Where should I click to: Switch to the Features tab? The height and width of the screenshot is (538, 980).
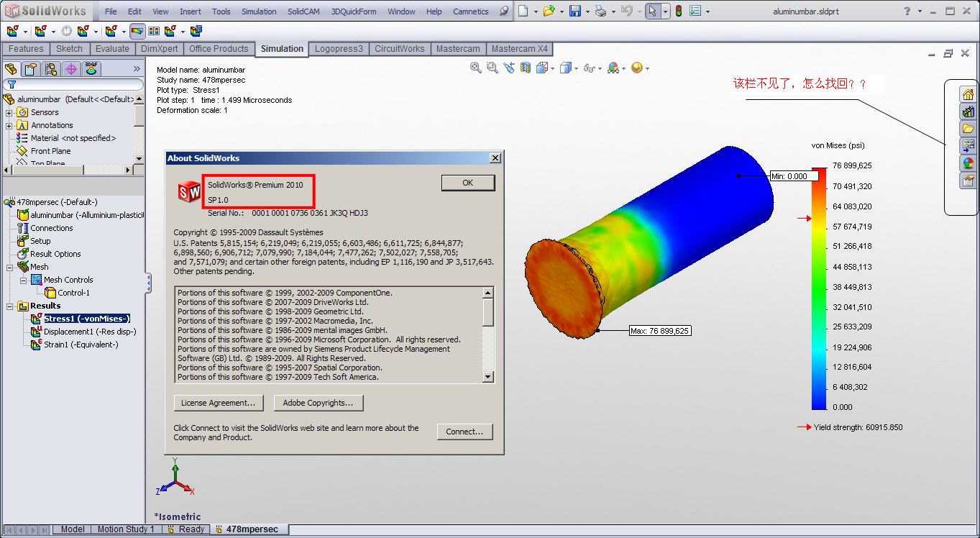(x=26, y=49)
